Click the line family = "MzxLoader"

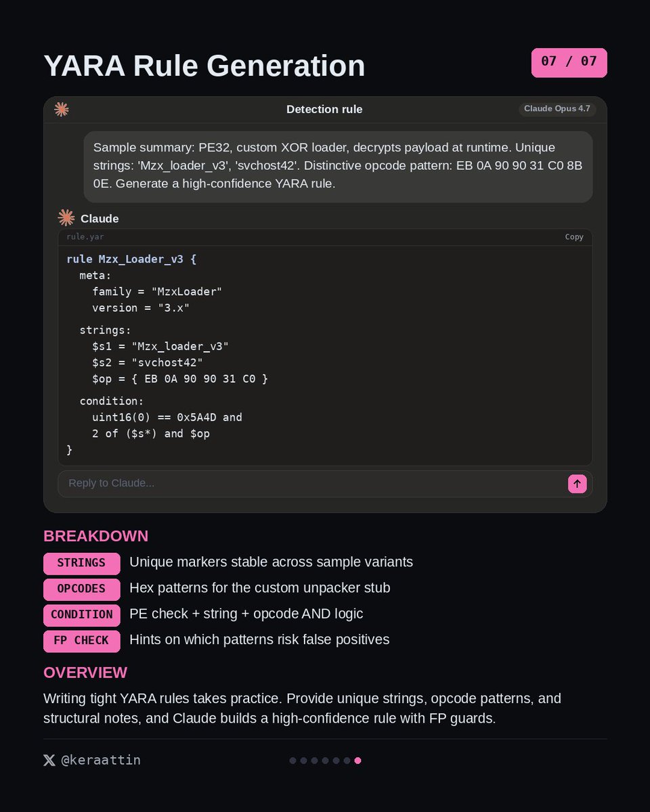(157, 292)
